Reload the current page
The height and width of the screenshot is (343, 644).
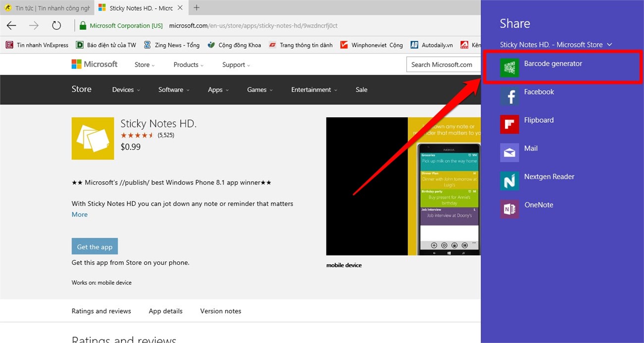pyautogui.click(x=56, y=26)
